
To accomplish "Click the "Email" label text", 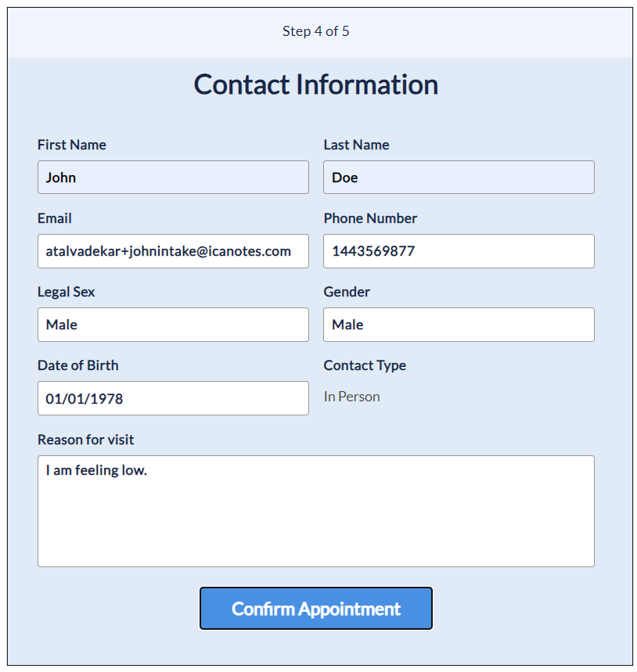I will 55,218.
